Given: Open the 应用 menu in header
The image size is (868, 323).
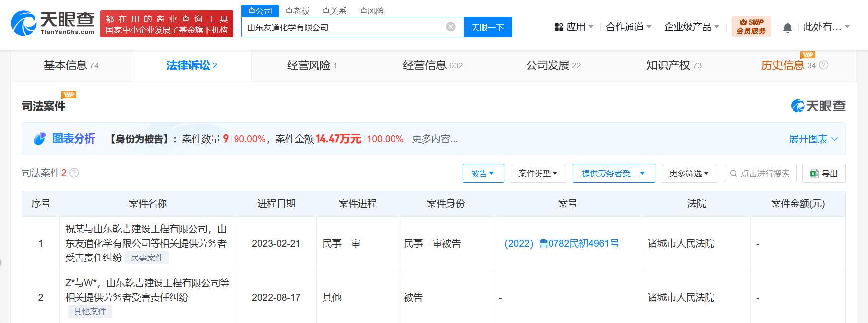Looking at the screenshot, I should click(x=574, y=27).
